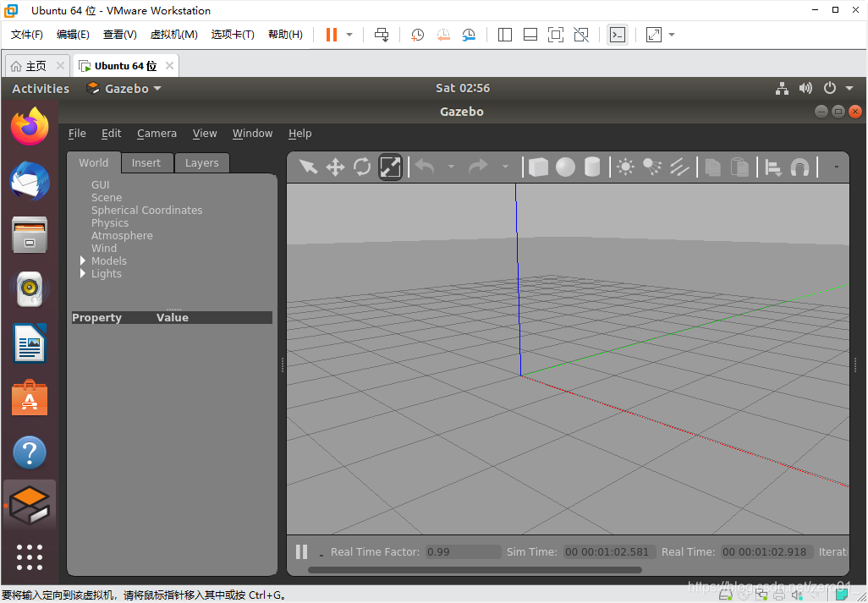The height and width of the screenshot is (603, 868).
Task: Select Atmosphere in the World tree
Action: (x=122, y=236)
